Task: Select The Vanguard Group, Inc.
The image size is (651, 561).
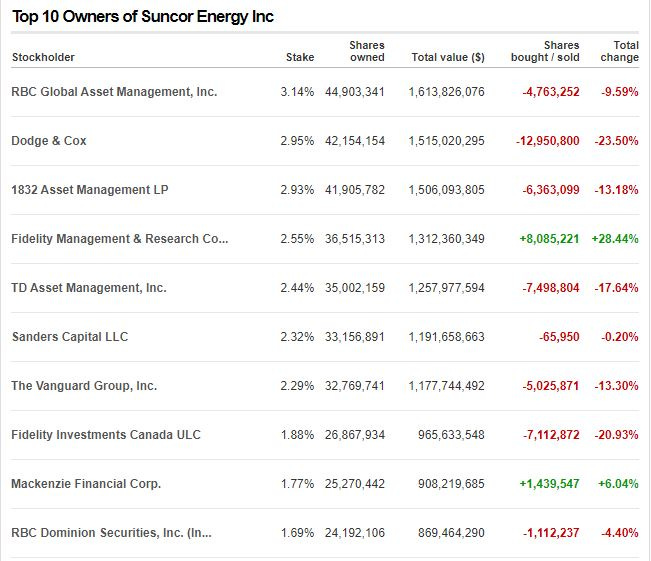Action: coord(84,386)
